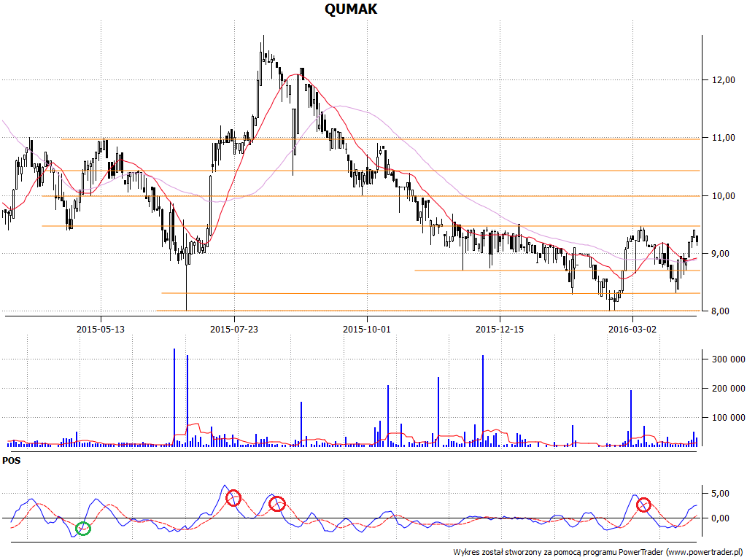The image size is (747, 560).
Task: Select the 10,00 price axis label
Action: (x=723, y=195)
